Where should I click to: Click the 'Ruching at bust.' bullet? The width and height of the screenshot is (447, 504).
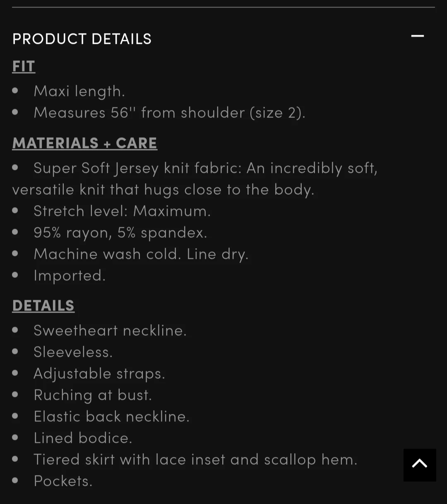pyautogui.click(x=93, y=395)
